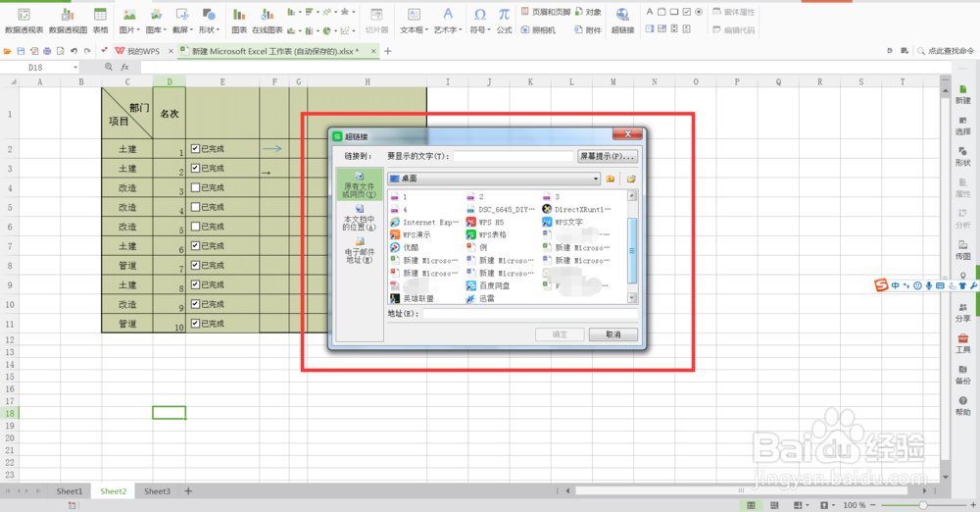Select 原有文件或网页 link type
The height and width of the screenshot is (512, 980).
(360, 185)
